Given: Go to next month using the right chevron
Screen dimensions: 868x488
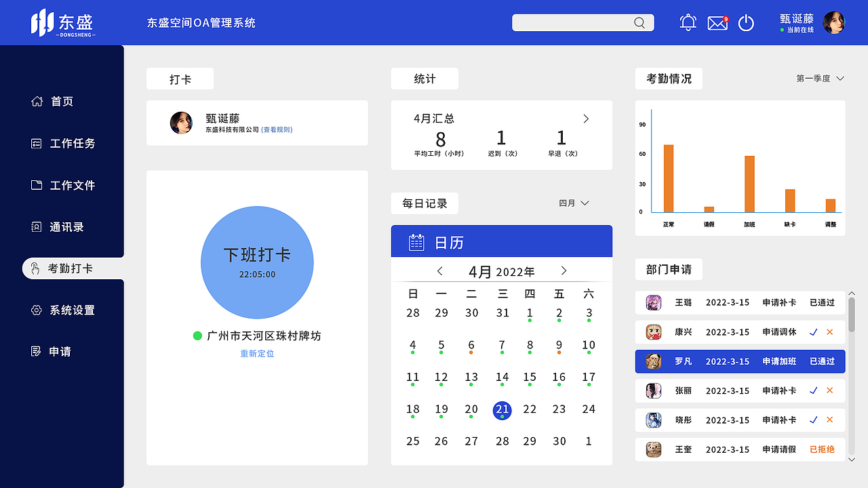Looking at the screenshot, I should (x=564, y=270).
